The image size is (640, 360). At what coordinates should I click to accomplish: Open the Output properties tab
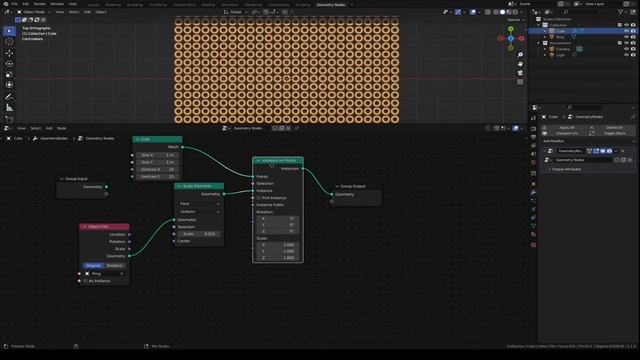tap(533, 137)
